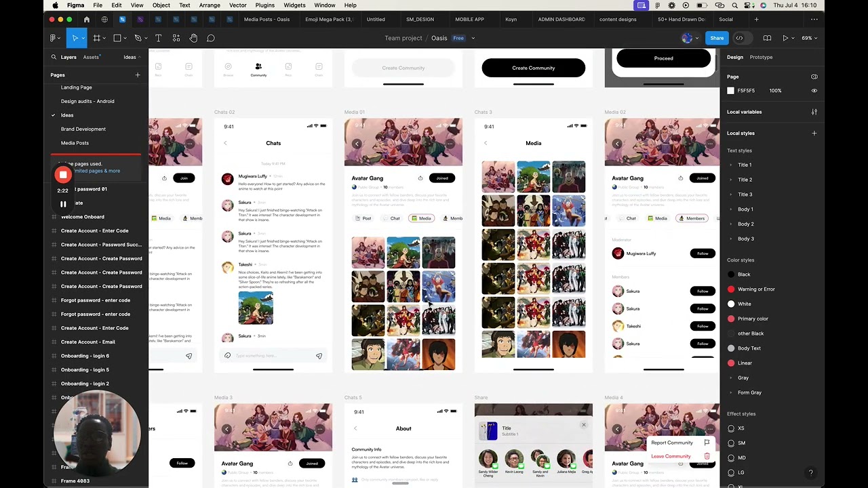Switch to the Prototype tab
Viewport: 868px width, 488px height.
tap(761, 57)
